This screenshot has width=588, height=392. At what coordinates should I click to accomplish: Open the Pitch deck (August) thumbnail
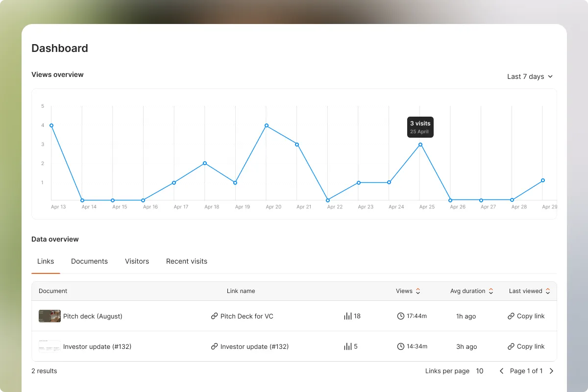49,316
